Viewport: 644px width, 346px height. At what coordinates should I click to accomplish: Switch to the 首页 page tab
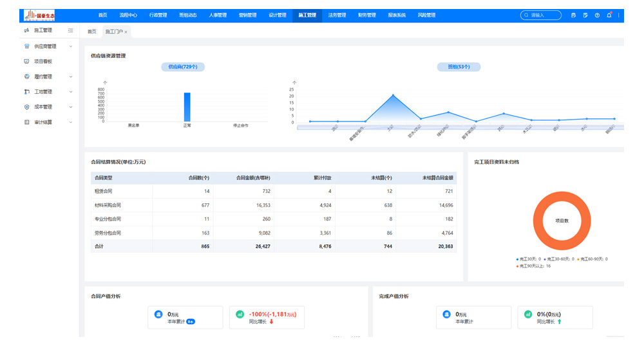point(91,32)
